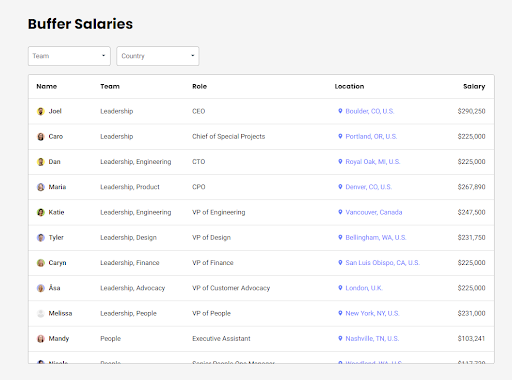Click the Executive Assistant role cell
The width and height of the screenshot is (512, 380).
click(x=221, y=339)
